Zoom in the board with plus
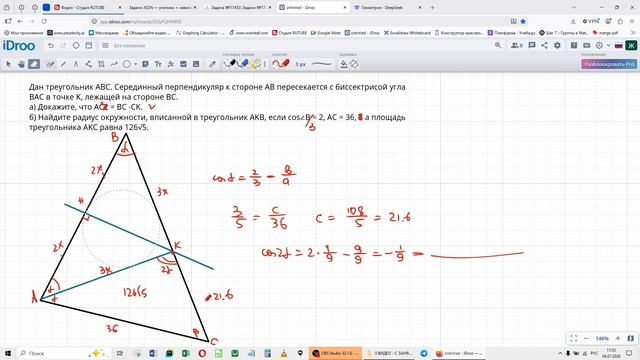The image size is (640, 360). (x=618, y=338)
